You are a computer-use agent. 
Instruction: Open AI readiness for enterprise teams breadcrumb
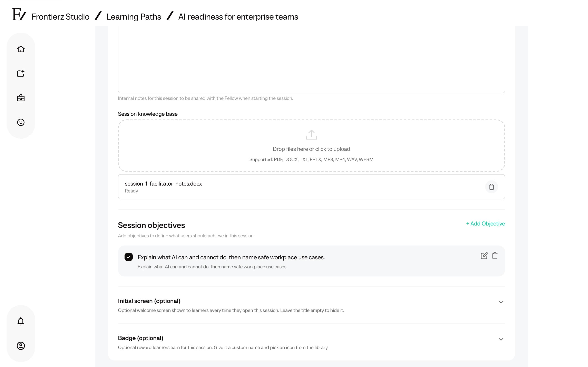tap(238, 17)
